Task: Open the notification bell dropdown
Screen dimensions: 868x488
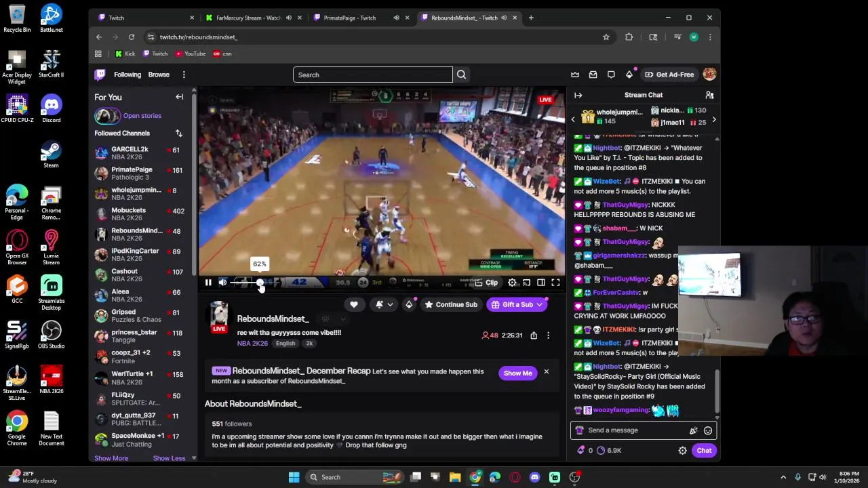Action: (x=384, y=304)
